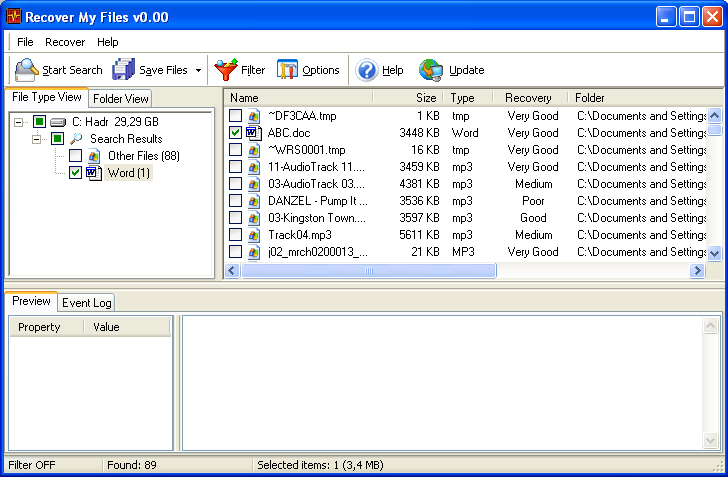Click the Recover My Files title bar icon
Image resolution: width=728 pixels, height=477 pixels.
pyautogui.click(x=14, y=16)
